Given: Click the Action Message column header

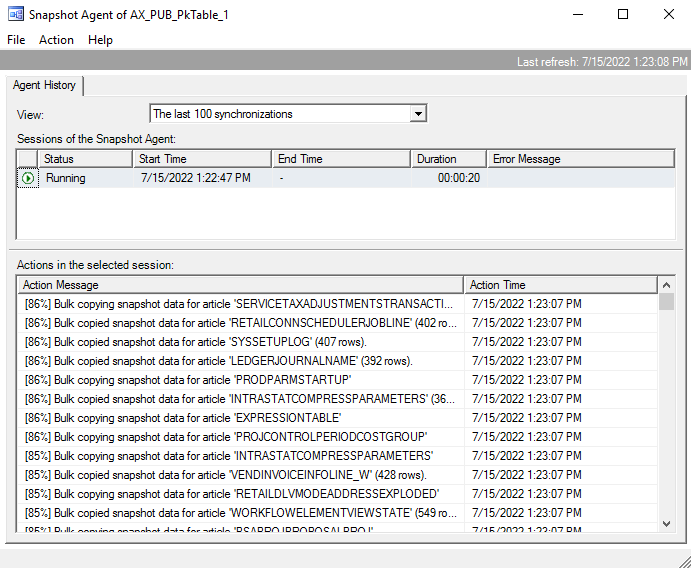Looking at the screenshot, I should click(241, 285).
